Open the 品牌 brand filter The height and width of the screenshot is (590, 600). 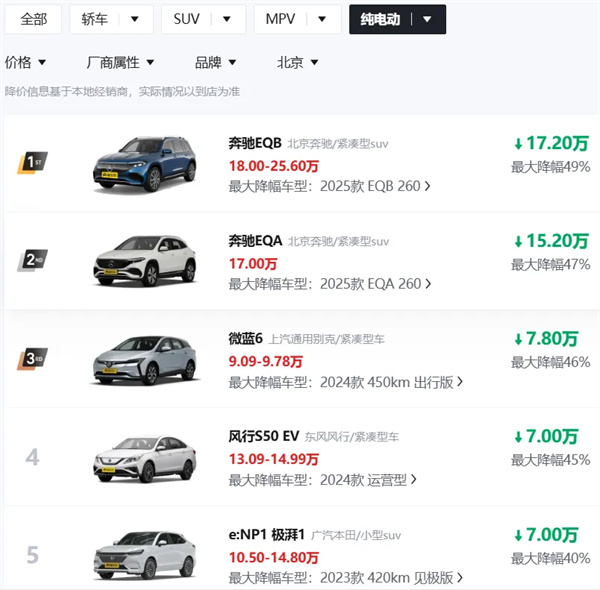point(244,63)
